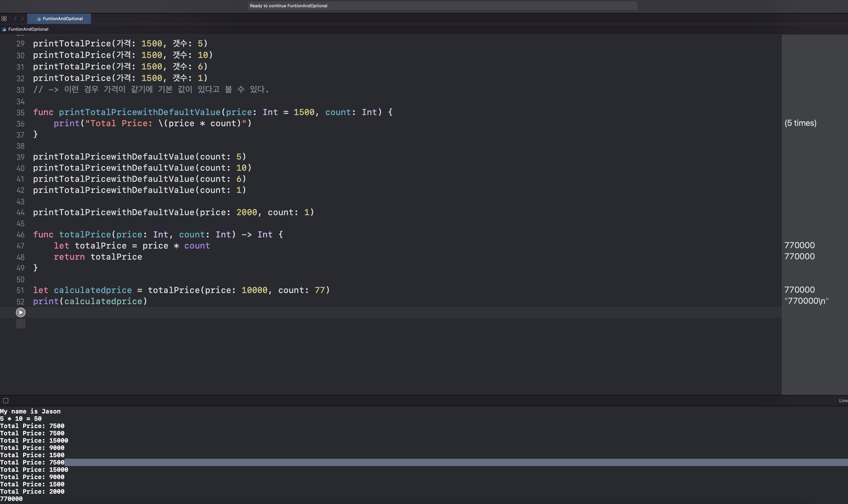The width and height of the screenshot is (848, 504).
Task: Click the 770000 result beside line 51
Action: tap(799, 290)
